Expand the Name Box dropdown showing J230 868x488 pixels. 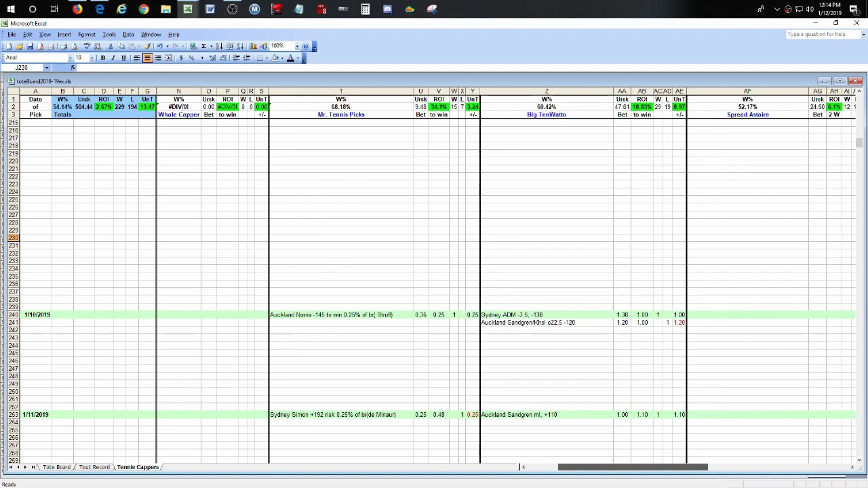tap(46, 68)
